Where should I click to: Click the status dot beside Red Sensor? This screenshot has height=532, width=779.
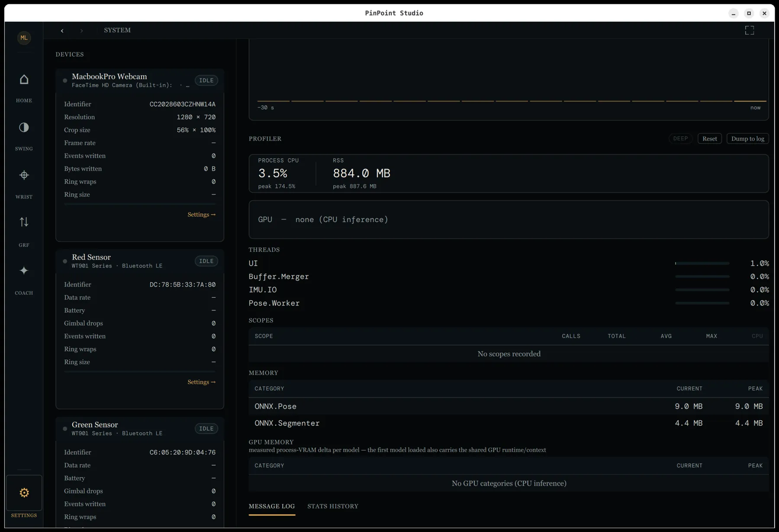coord(65,261)
